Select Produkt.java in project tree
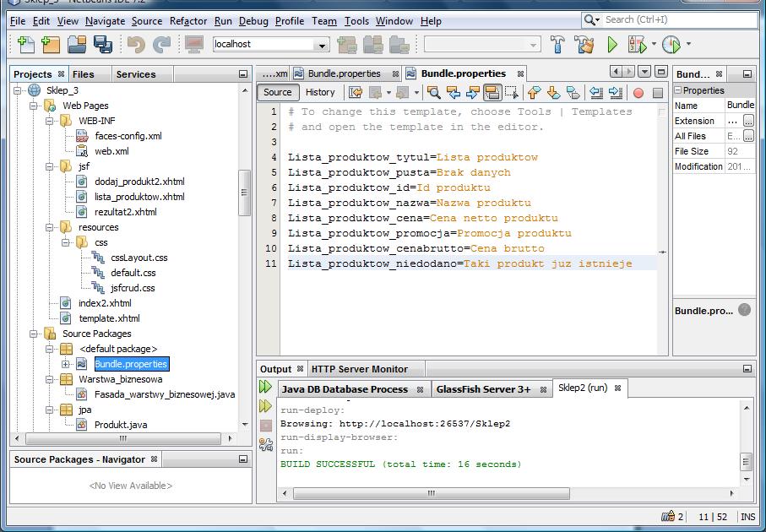766x532 pixels. (x=121, y=425)
